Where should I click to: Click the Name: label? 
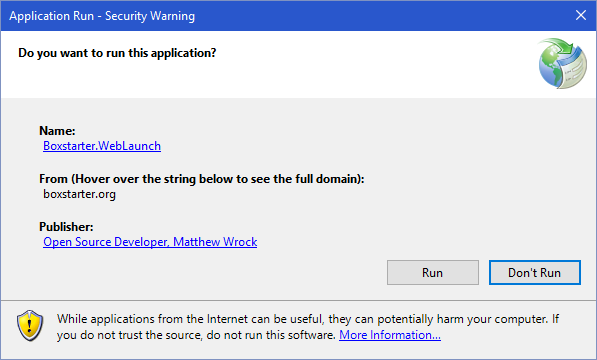(x=57, y=131)
